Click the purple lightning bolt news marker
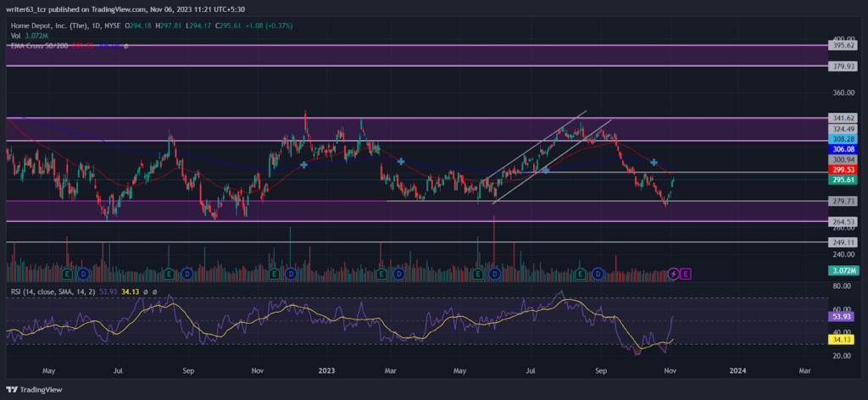The width and height of the screenshot is (868, 400). pos(674,274)
